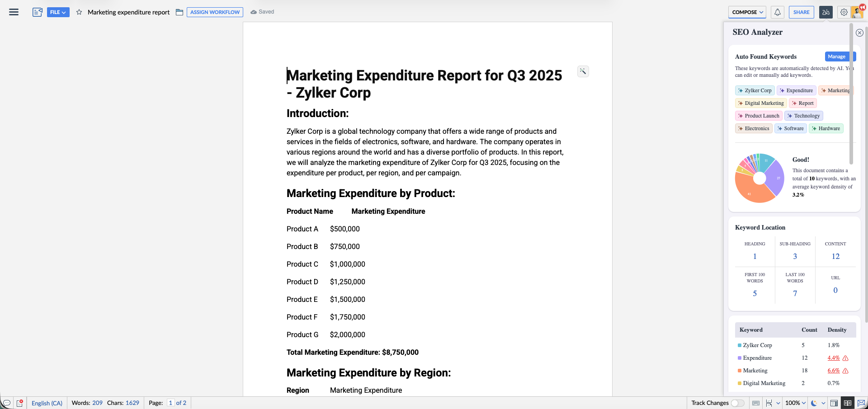Open the hamburger navigation menu
Viewport: 868px width, 409px height.
[x=14, y=12]
